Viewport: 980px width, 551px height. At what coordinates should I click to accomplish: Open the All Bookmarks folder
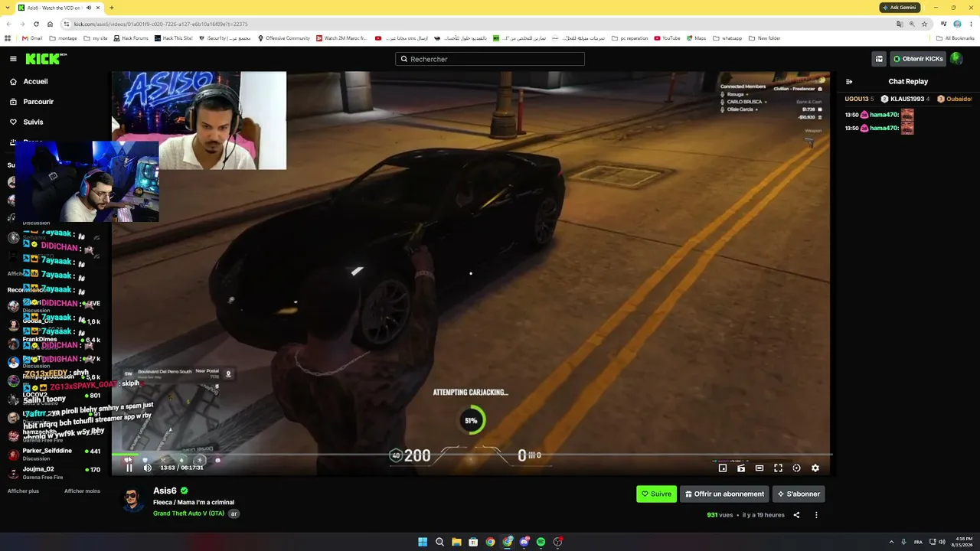click(x=955, y=38)
